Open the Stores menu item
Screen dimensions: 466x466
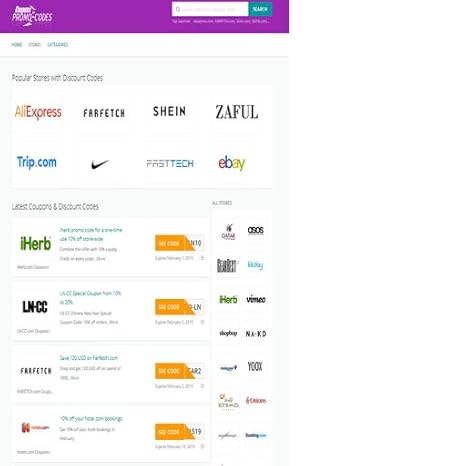[x=35, y=45]
